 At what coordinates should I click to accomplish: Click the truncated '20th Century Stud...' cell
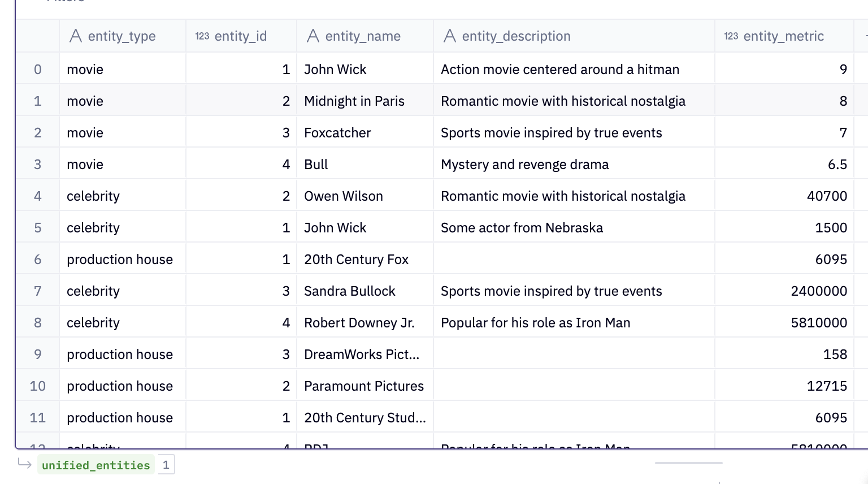tap(365, 418)
